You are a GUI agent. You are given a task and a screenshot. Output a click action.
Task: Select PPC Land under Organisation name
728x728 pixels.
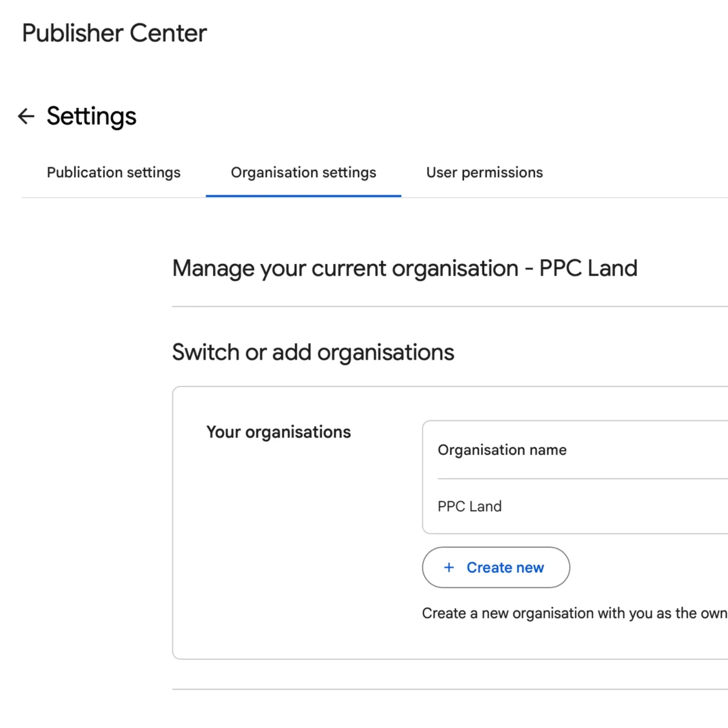(x=470, y=506)
